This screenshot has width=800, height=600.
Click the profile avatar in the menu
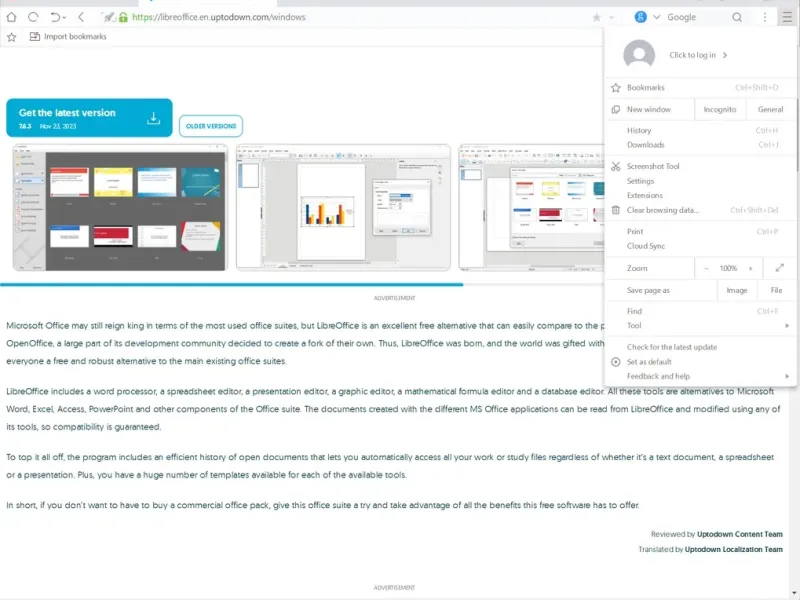pyautogui.click(x=639, y=54)
